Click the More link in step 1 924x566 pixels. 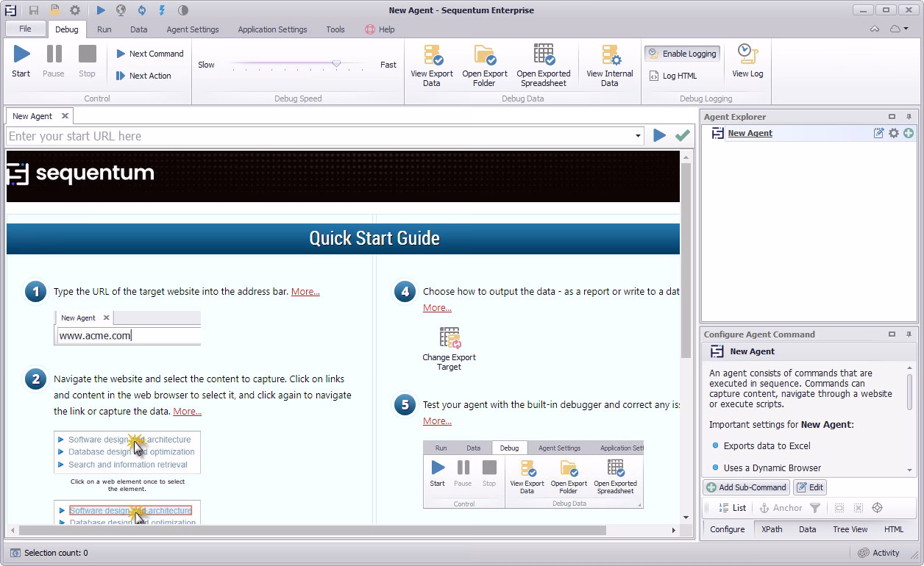click(x=305, y=292)
